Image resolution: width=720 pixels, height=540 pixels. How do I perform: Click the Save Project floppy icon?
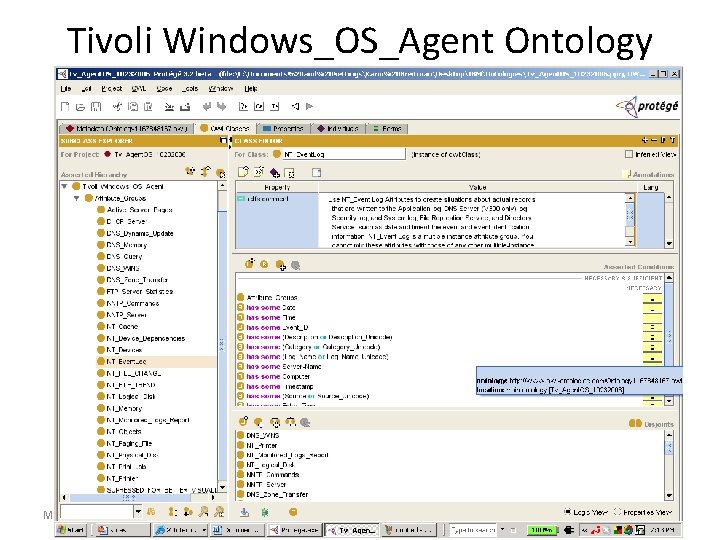(x=96, y=107)
